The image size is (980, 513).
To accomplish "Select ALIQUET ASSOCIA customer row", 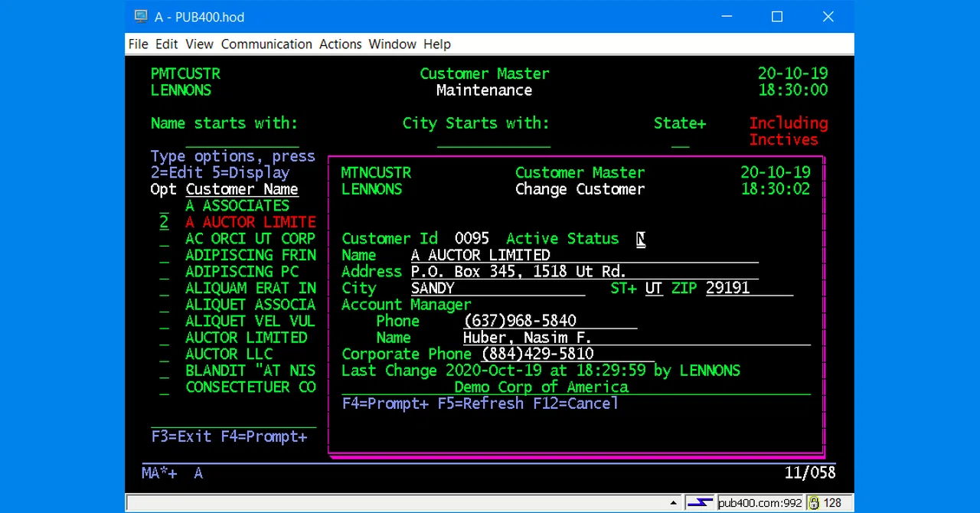I will point(250,305).
